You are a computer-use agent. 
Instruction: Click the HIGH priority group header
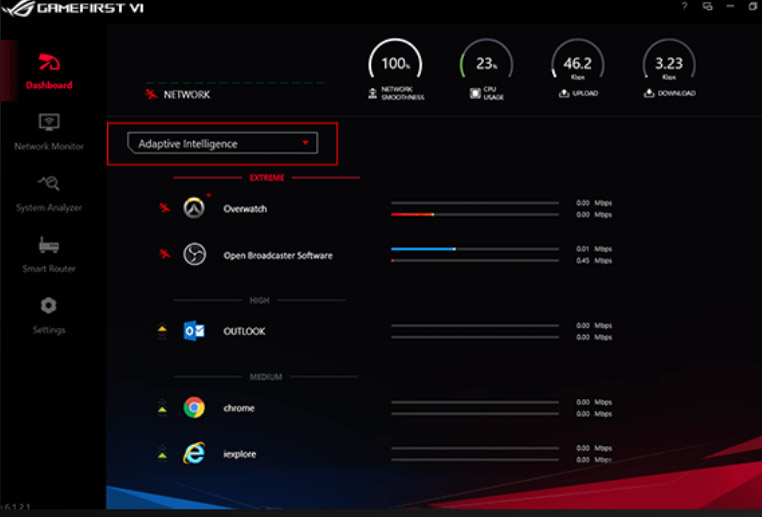tap(260, 300)
